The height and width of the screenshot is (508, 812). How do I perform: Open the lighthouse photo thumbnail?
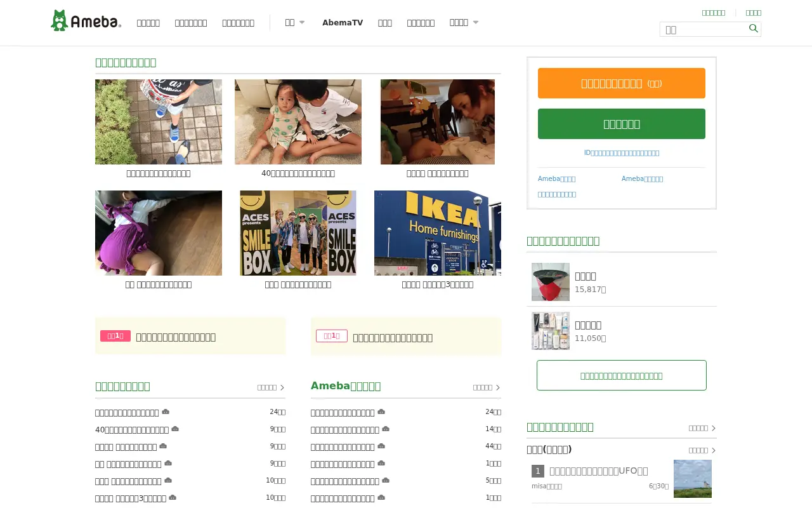(x=693, y=479)
